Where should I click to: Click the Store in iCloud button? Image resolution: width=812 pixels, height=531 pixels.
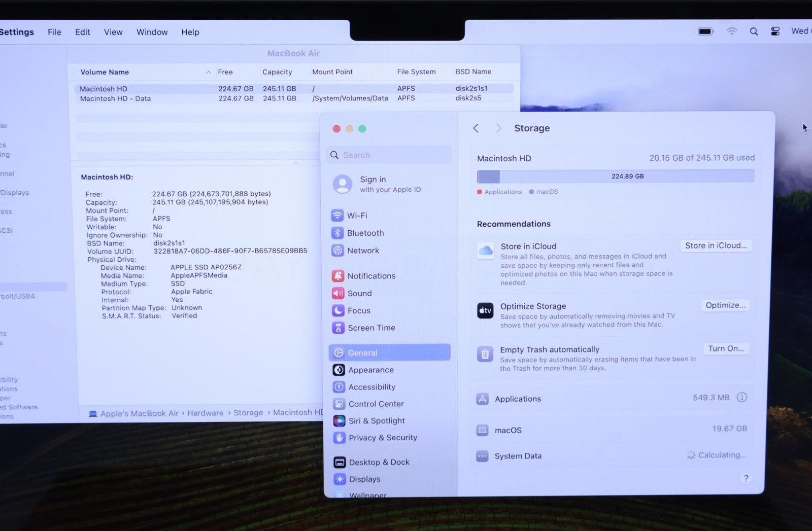tap(716, 245)
